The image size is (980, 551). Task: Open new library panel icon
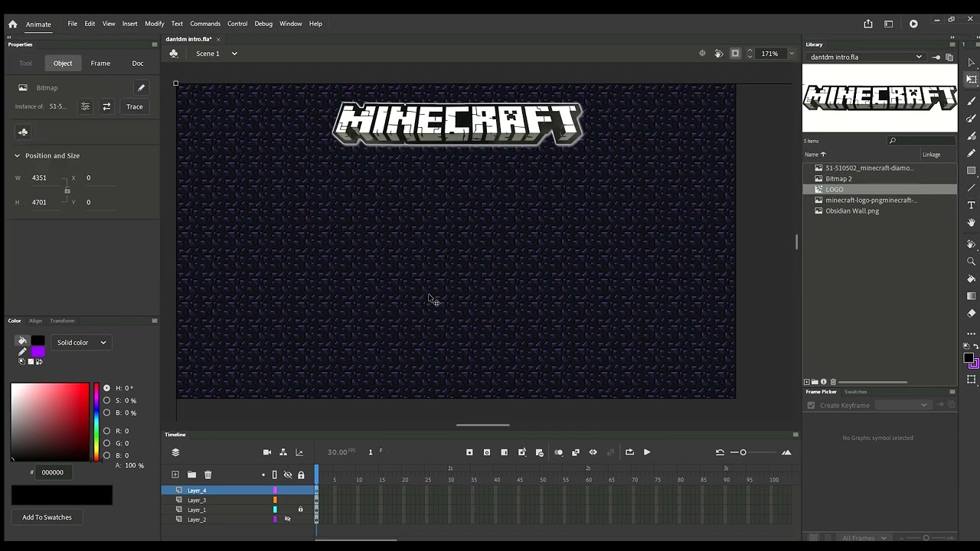949,57
